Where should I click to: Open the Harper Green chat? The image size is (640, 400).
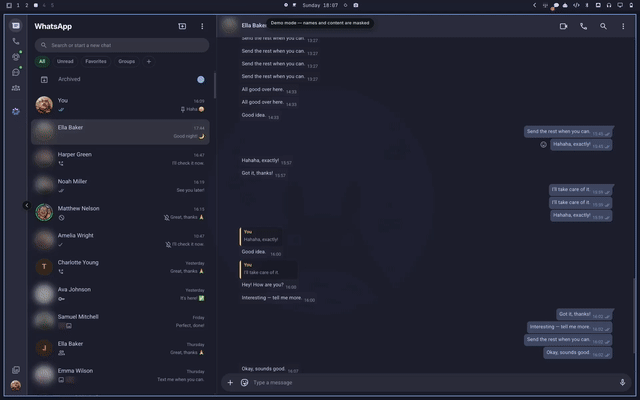(x=120, y=159)
